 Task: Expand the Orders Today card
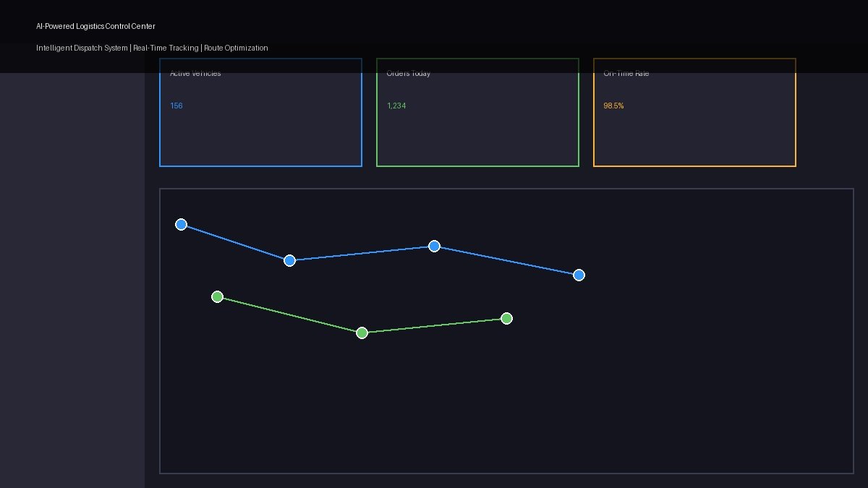tap(477, 113)
